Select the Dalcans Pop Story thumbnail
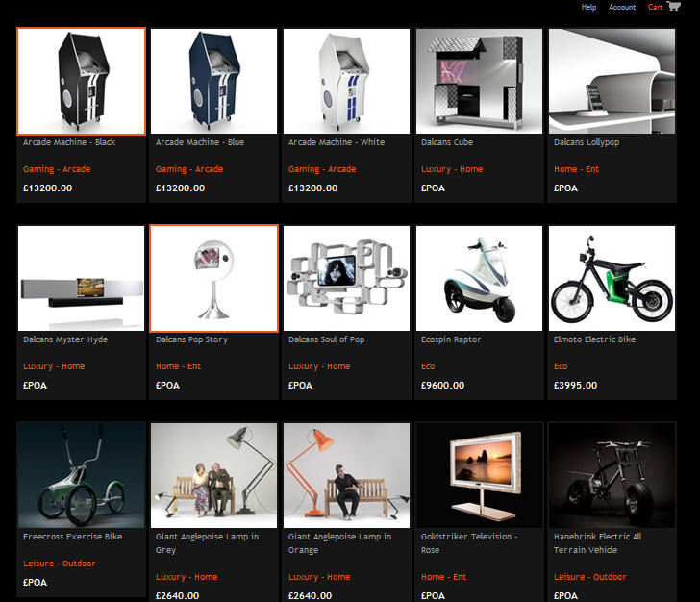The height and width of the screenshot is (602, 700). [x=214, y=278]
